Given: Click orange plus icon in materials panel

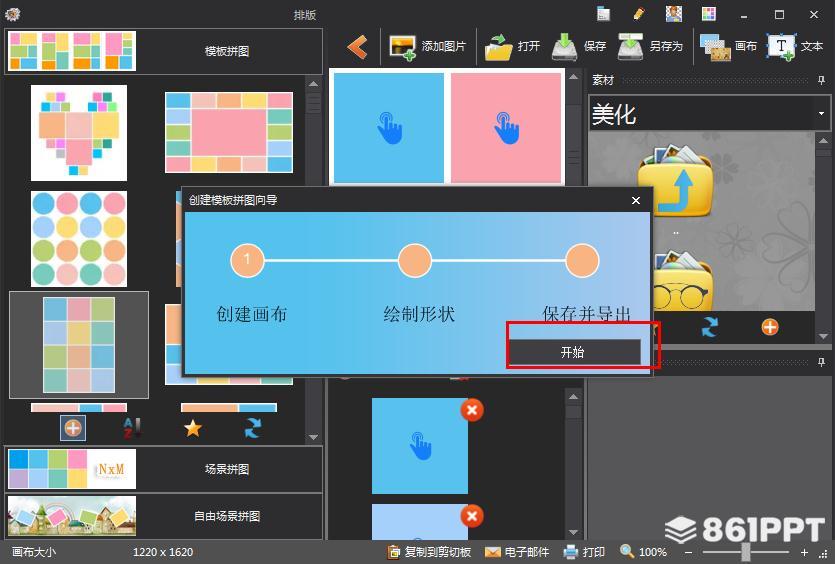Looking at the screenshot, I should (x=770, y=327).
